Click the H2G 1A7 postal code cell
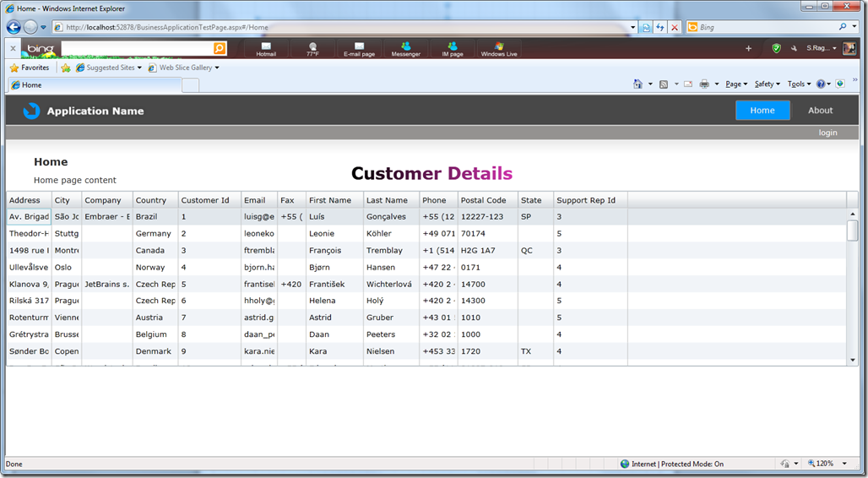Viewport: 868px width, 478px height. (x=488, y=250)
